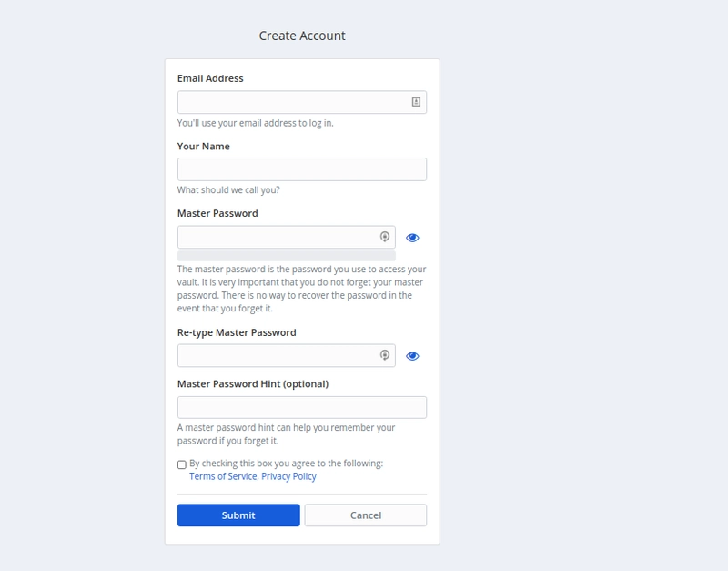Click the "By checking this box" agreement text

click(x=286, y=464)
